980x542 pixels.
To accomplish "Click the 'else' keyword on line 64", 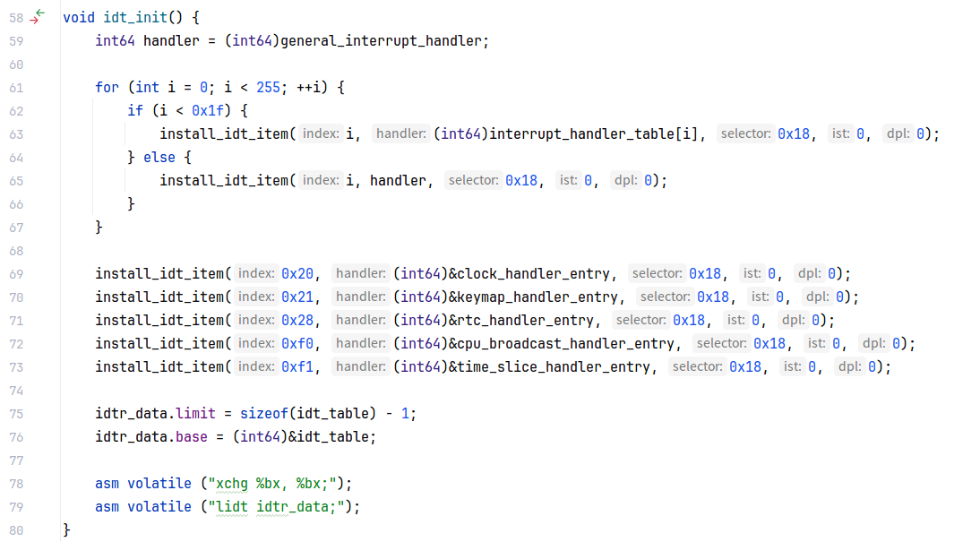I will click(159, 157).
